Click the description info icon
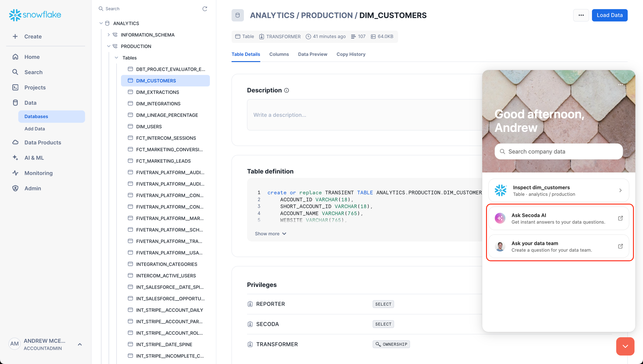Viewport: 643px width, 364px height. [286, 90]
